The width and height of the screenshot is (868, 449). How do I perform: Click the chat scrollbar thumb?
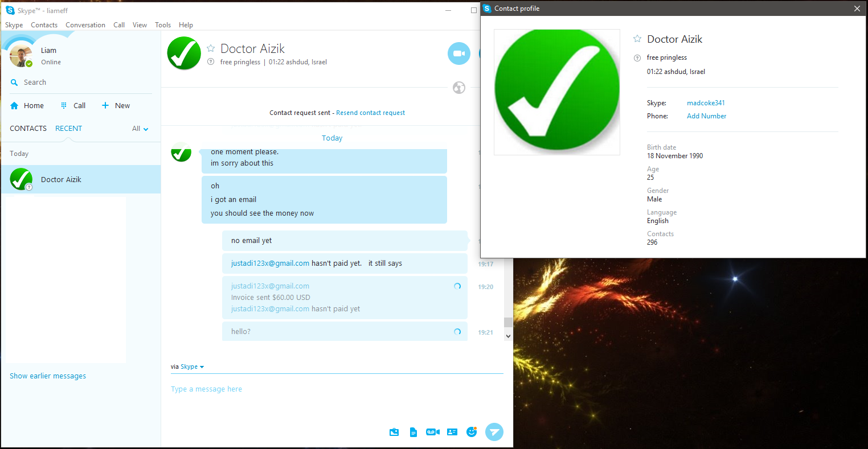509,322
